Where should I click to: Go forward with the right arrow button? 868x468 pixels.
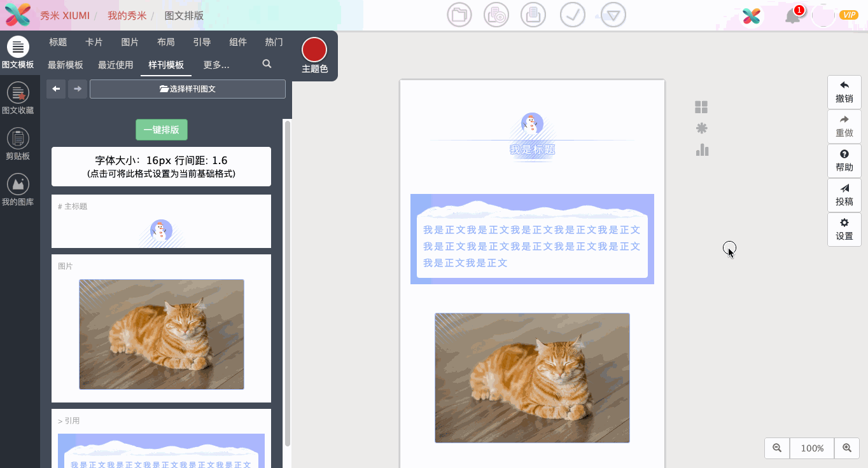[78, 89]
